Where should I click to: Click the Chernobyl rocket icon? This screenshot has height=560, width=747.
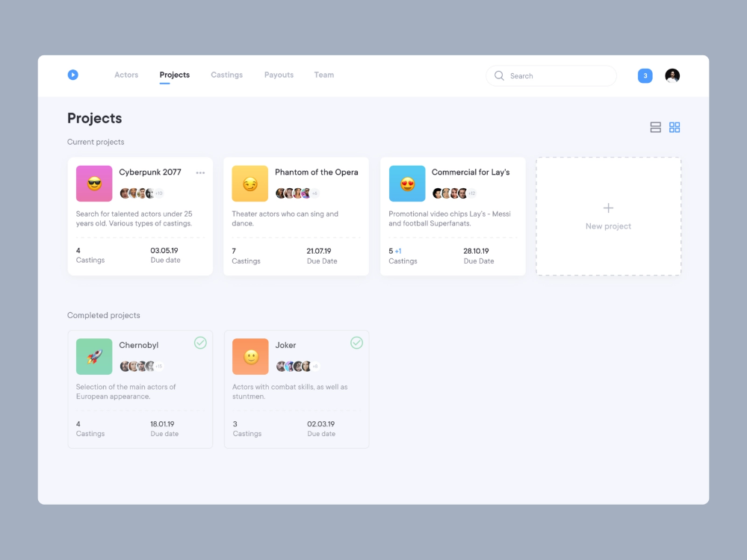(x=94, y=357)
